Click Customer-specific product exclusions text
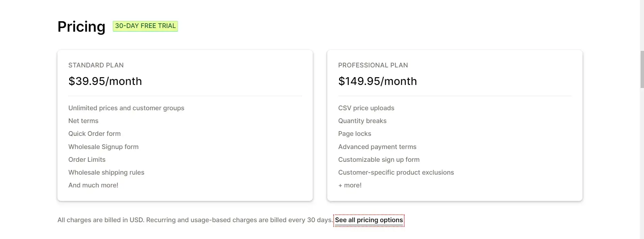 396,173
